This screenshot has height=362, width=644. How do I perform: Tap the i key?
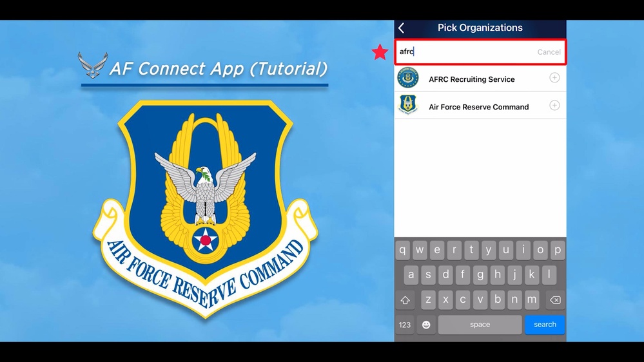tap(523, 250)
